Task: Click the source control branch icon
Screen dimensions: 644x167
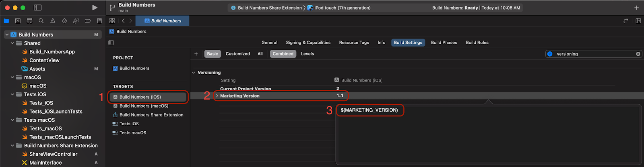Action: tap(112, 8)
